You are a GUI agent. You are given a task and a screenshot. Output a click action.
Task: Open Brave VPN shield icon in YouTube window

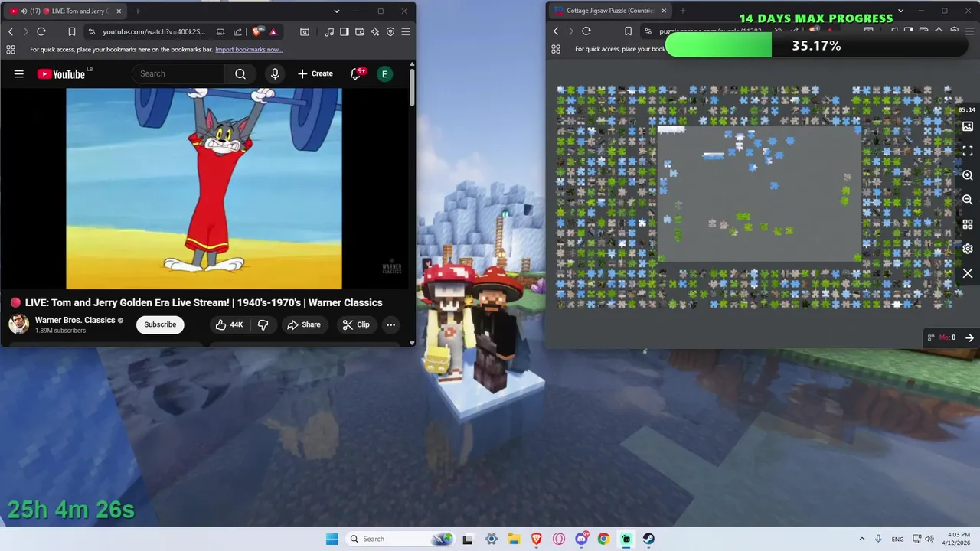390,31
